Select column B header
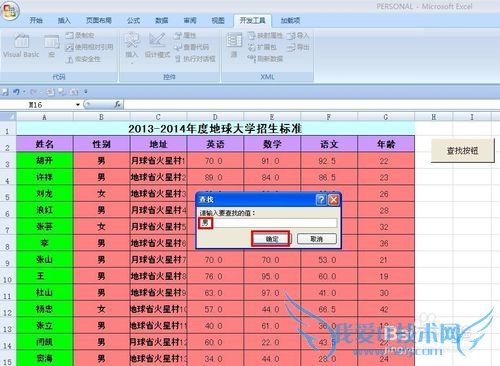Screen dimensions: 500x366 pos(101,117)
